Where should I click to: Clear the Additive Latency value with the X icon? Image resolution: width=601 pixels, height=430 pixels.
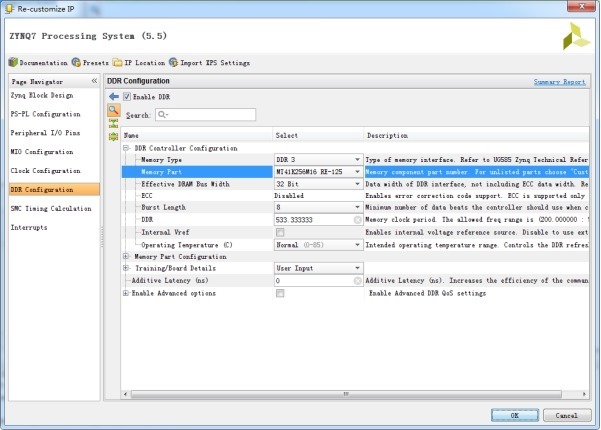coord(357,281)
